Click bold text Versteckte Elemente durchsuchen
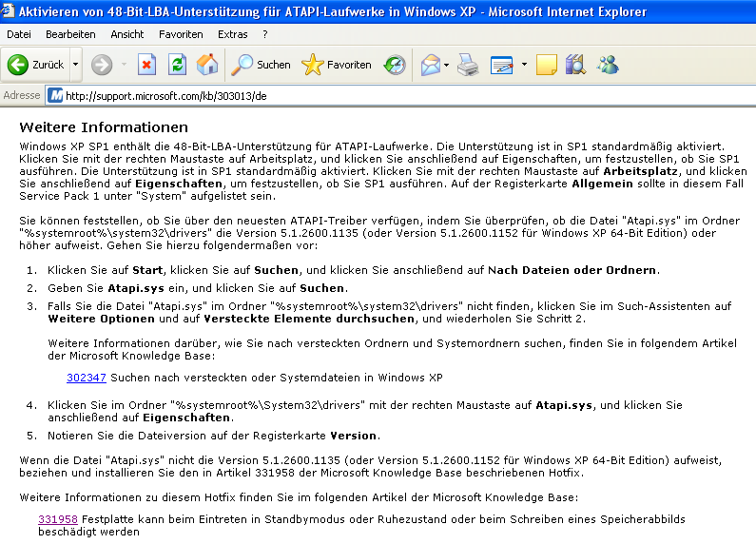Viewport: 756px width, 544px height. [309, 319]
